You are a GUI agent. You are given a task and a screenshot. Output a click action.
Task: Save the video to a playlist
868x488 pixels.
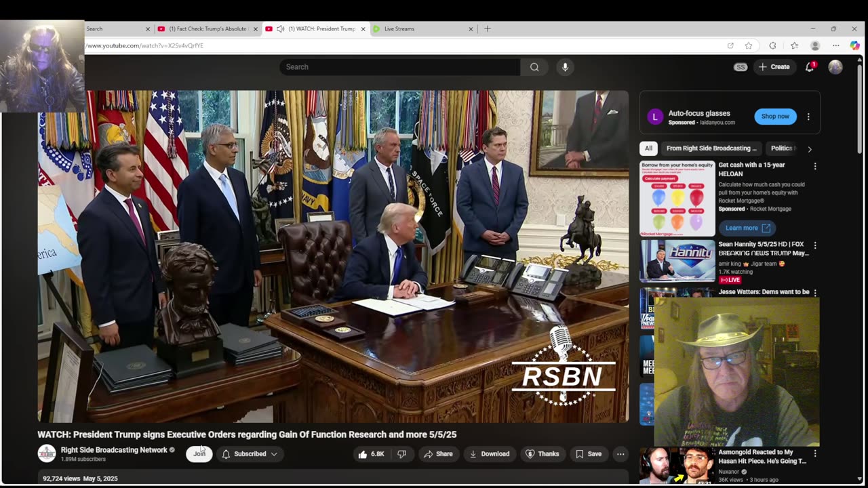(x=589, y=454)
